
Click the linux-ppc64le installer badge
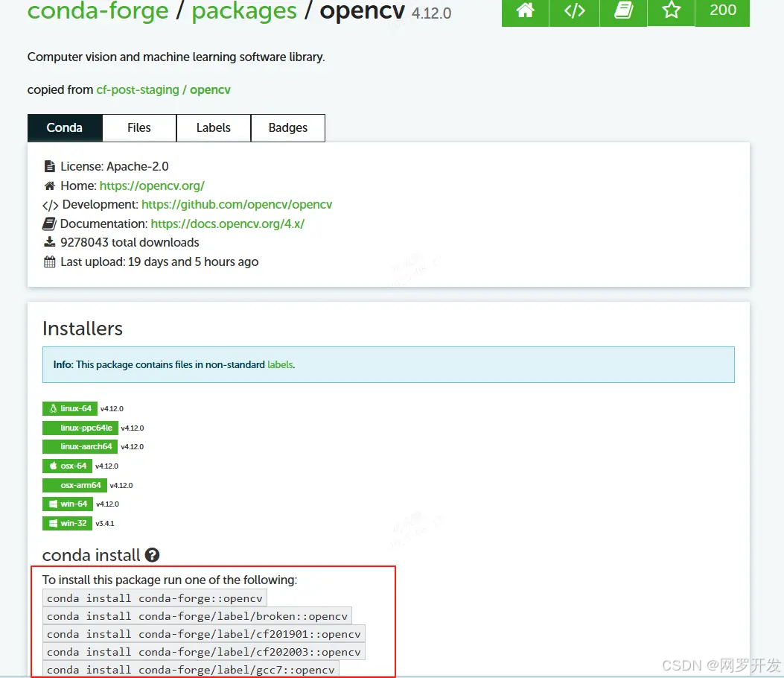click(x=80, y=428)
